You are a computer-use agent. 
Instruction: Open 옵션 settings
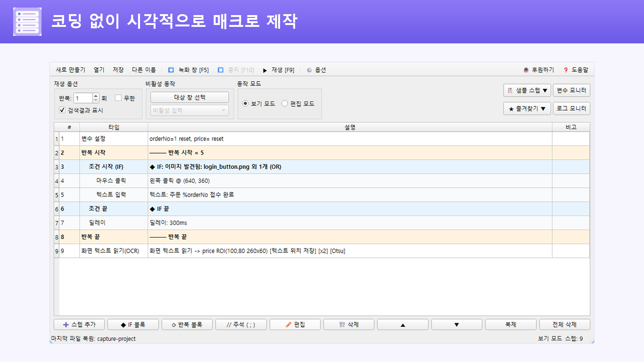316,70
